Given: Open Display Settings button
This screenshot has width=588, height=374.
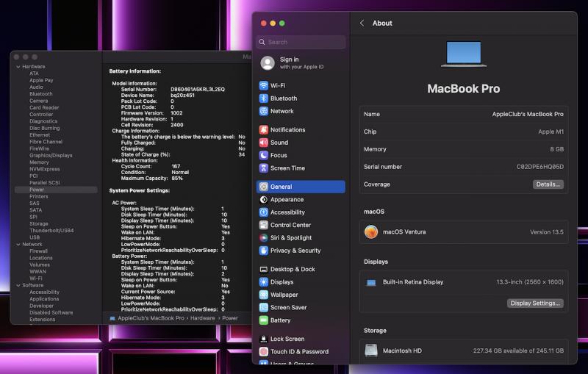Looking at the screenshot, I should tap(535, 303).
